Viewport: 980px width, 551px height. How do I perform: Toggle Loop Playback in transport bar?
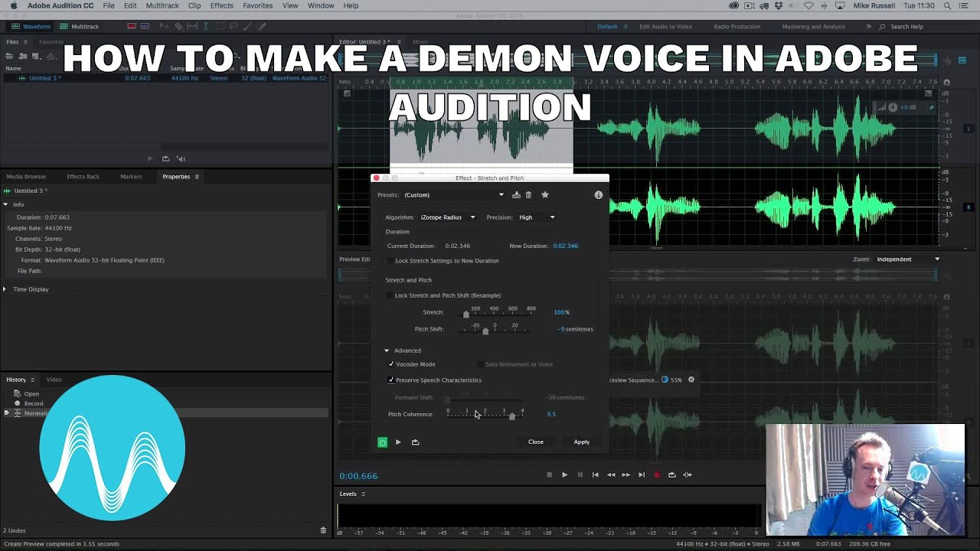(x=671, y=474)
